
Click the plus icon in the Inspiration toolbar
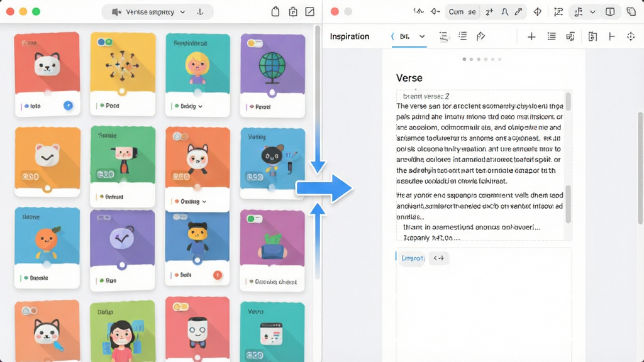[x=531, y=36]
